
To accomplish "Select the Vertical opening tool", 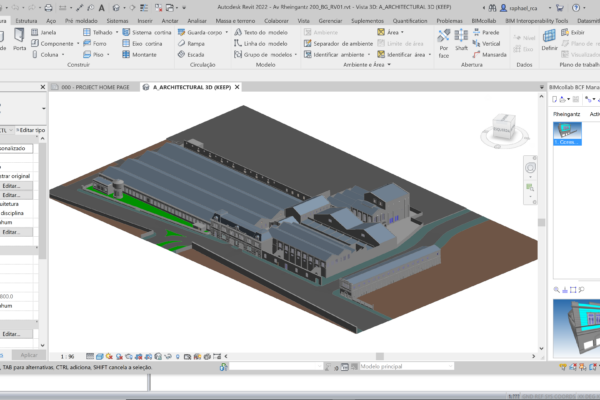I will click(x=486, y=44).
